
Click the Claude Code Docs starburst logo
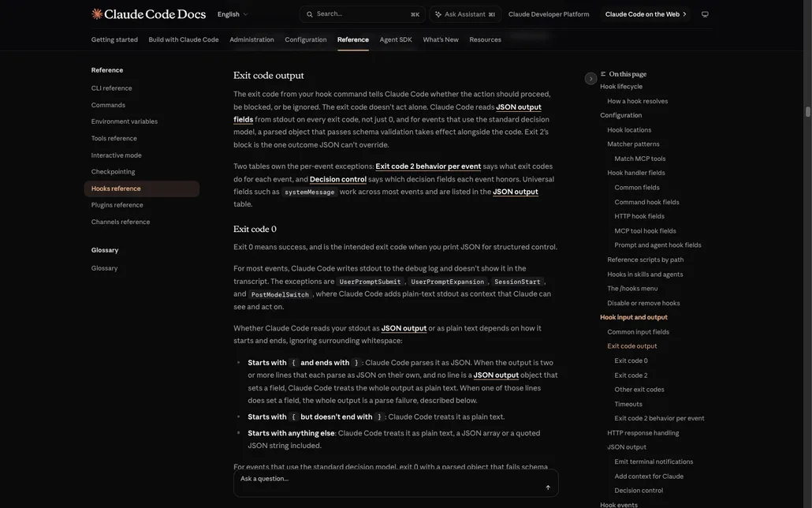pos(97,14)
